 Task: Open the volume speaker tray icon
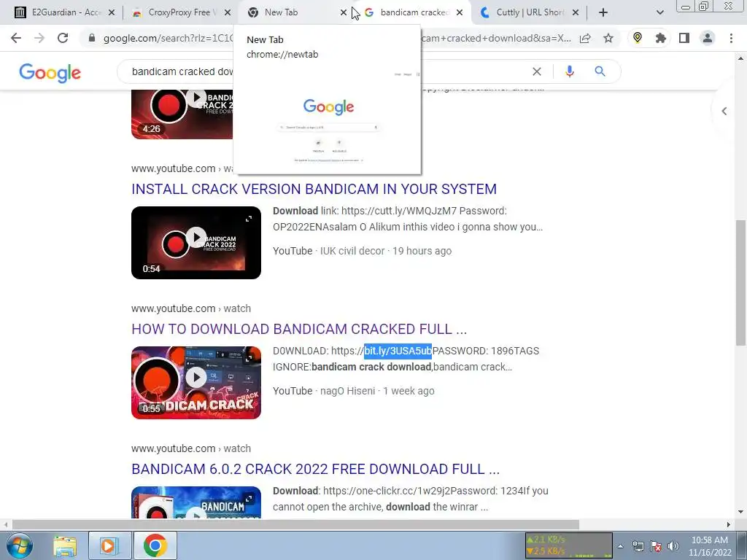click(673, 546)
